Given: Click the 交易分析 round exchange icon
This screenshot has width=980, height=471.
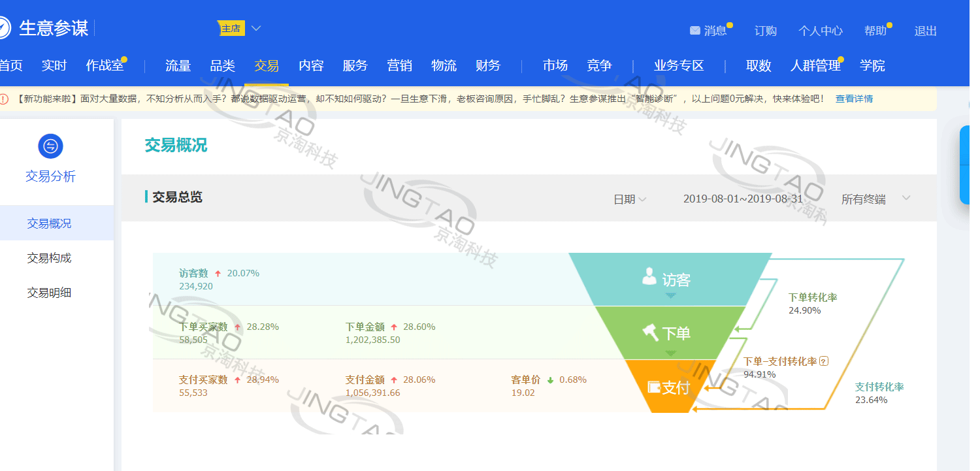Looking at the screenshot, I should tap(50, 146).
